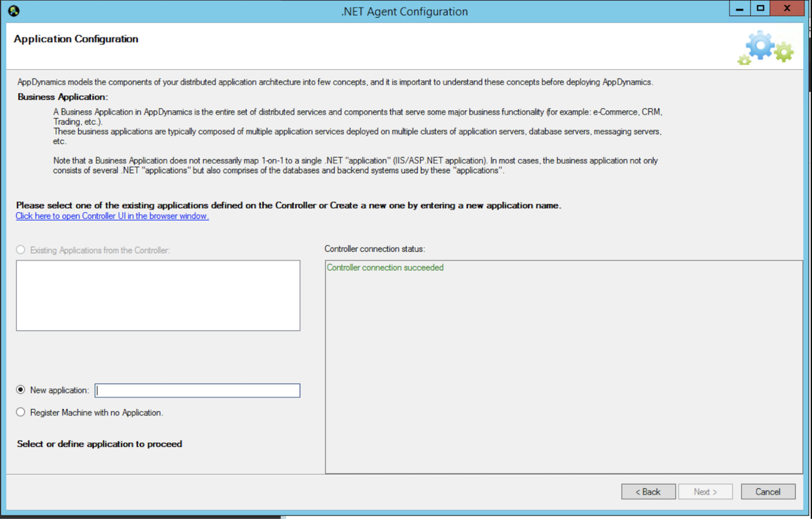Open Controller UI in the browser window link
This screenshot has height=519, width=812.
(112, 216)
